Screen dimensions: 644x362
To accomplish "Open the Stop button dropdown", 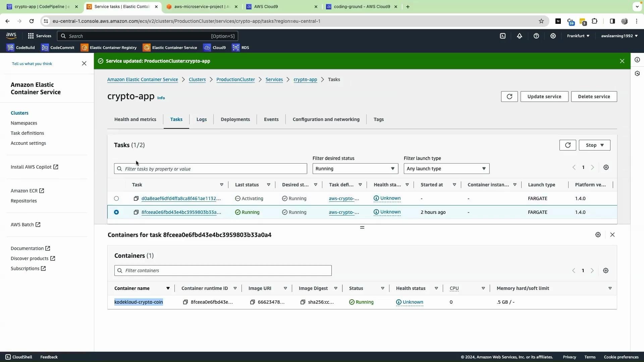I will click(594, 145).
